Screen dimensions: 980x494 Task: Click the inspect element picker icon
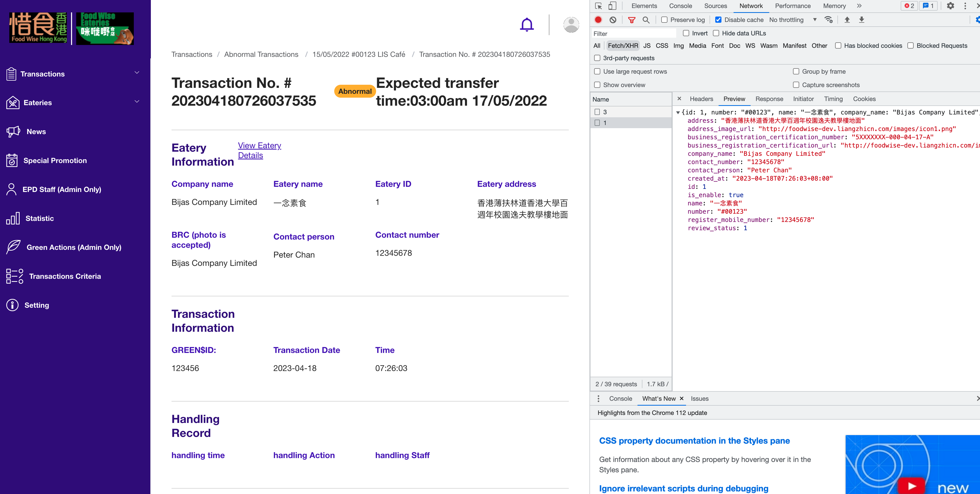click(x=598, y=6)
